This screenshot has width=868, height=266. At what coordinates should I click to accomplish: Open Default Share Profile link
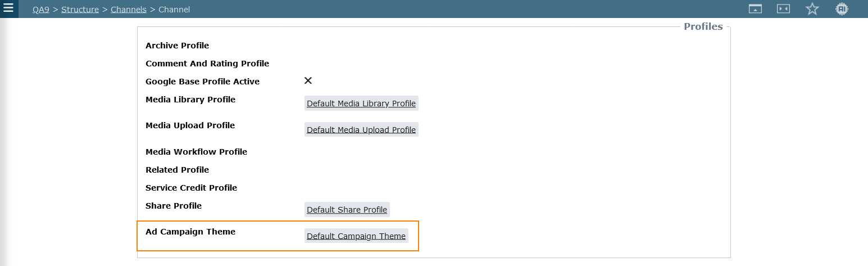[347, 210]
